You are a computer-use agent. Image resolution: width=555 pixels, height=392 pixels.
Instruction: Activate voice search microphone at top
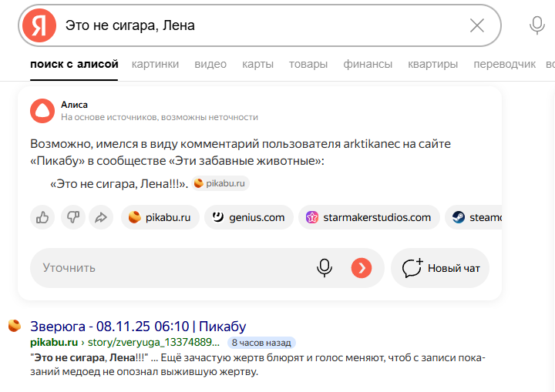coord(536,25)
